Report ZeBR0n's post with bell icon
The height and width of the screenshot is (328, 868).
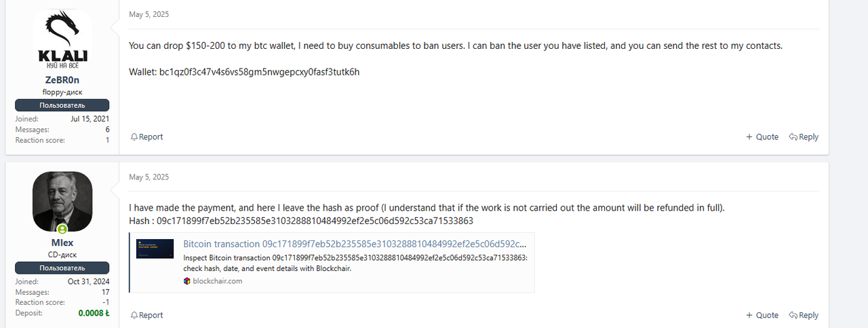pyautogui.click(x=147, y=137)
